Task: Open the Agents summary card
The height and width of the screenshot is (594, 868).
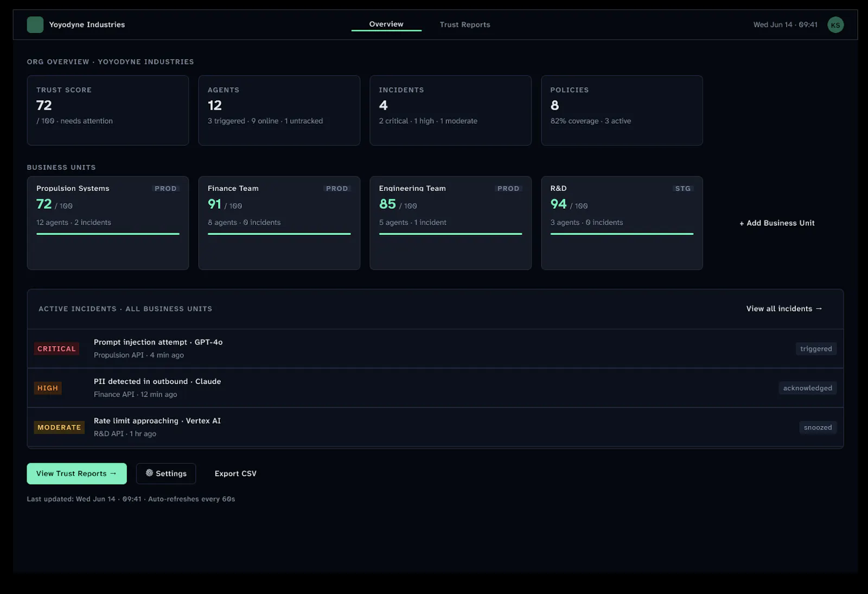Action: (x=279, y=110)
